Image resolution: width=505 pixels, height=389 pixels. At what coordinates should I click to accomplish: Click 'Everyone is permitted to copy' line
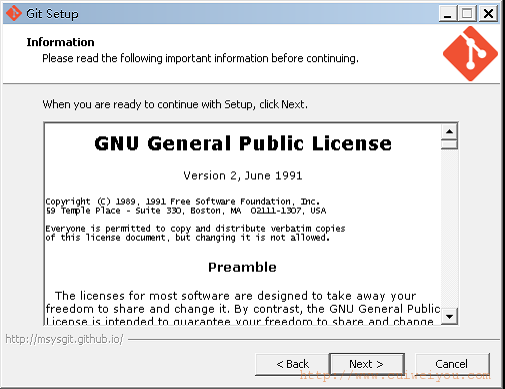[195, 229]
